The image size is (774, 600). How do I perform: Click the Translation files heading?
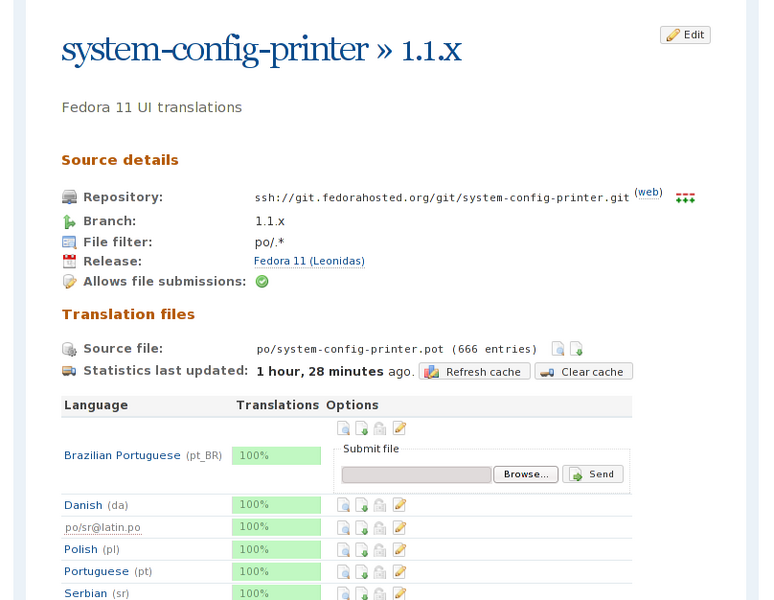(x=128, y=314)
